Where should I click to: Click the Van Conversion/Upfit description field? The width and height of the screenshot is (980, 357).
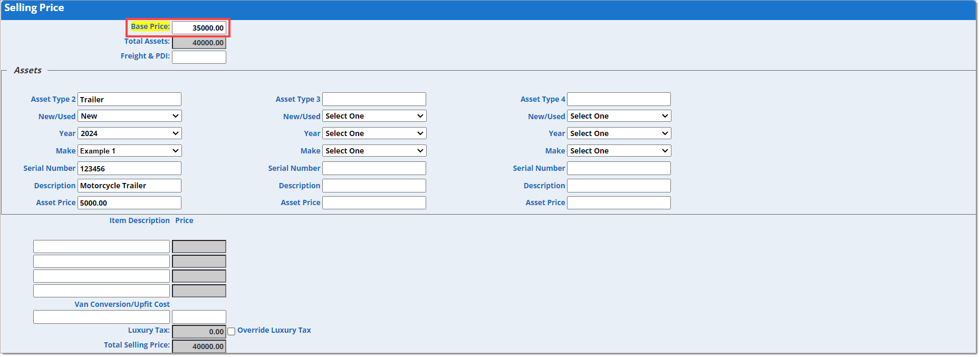(x=102, y=317)
